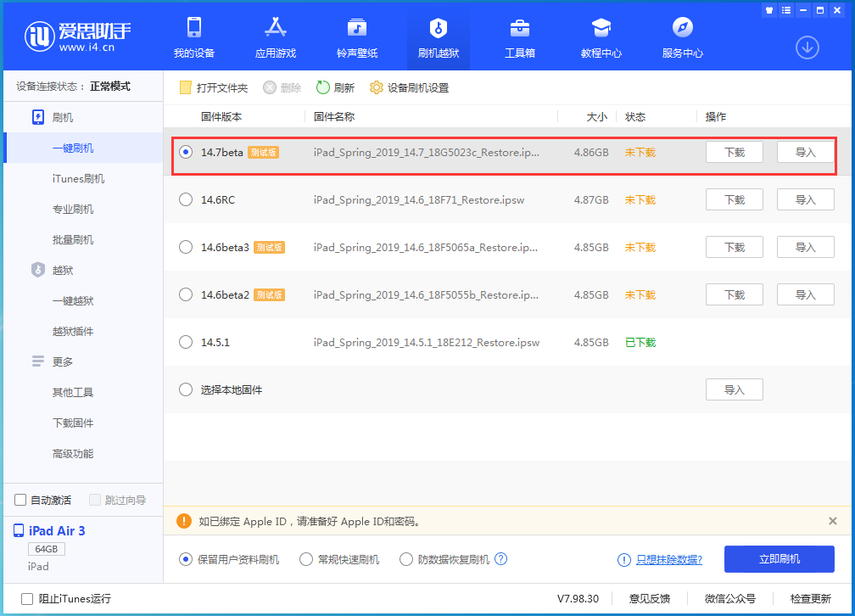Open the 工具箱 tab

(x=520, y=37)
